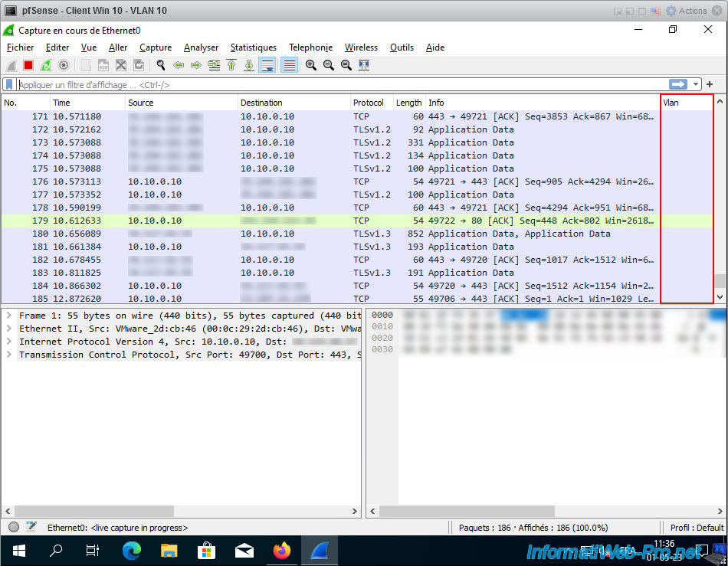728x566 pixels.
Task: Open the Analyser menu
Action: click(201, 47)
